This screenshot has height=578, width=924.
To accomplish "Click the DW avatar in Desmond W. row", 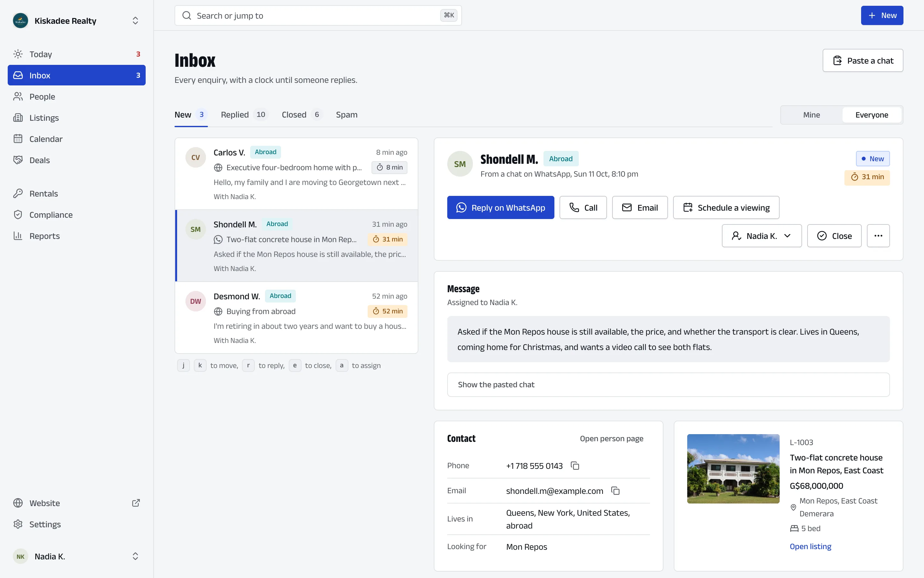I will tap(195, 301).
